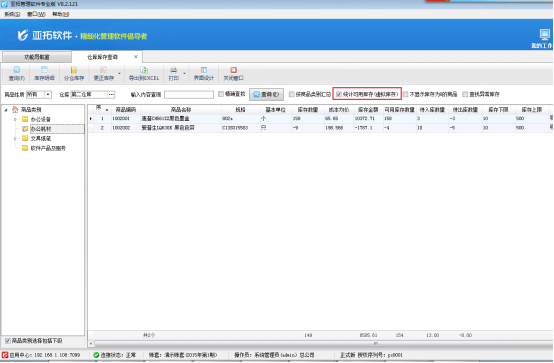Expand the 办公设备 tree node
This screenshot has height=363, width=554.
coord(15,119)
